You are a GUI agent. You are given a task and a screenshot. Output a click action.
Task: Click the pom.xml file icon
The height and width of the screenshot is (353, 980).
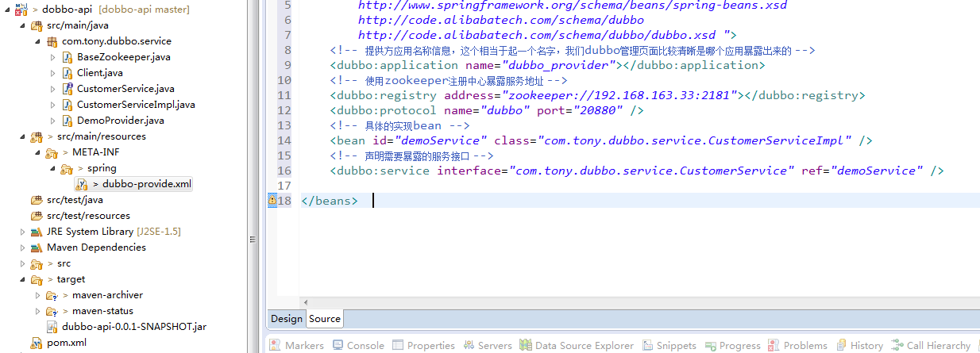pos(37,343)
